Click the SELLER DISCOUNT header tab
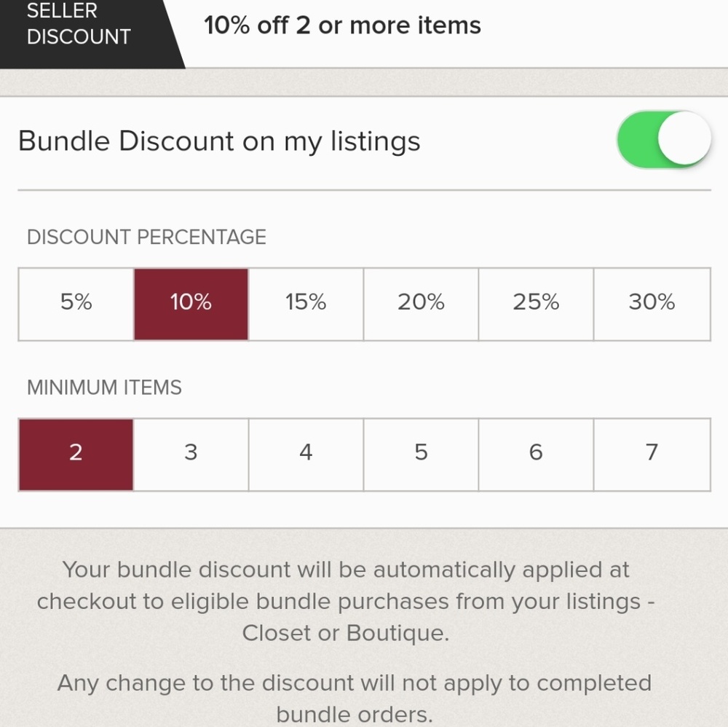The image size is (728, 727). coord(78,25)
